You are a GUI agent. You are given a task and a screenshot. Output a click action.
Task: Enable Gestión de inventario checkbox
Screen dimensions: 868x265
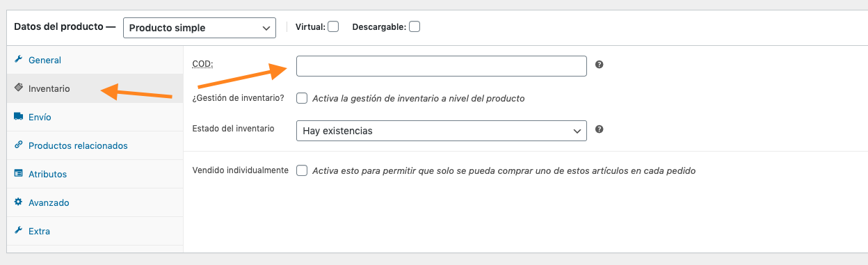click(302, 98)
